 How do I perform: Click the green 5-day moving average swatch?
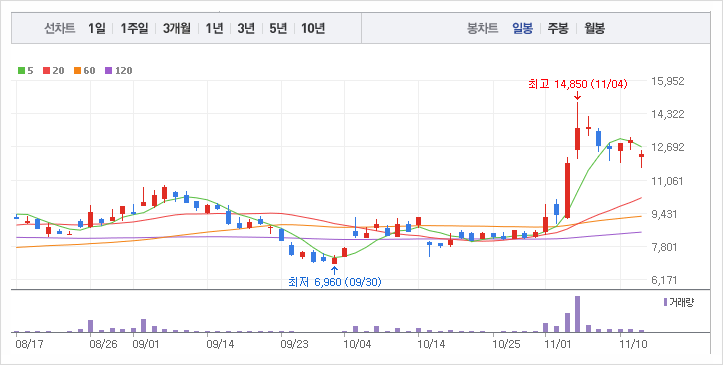(21, 71)
